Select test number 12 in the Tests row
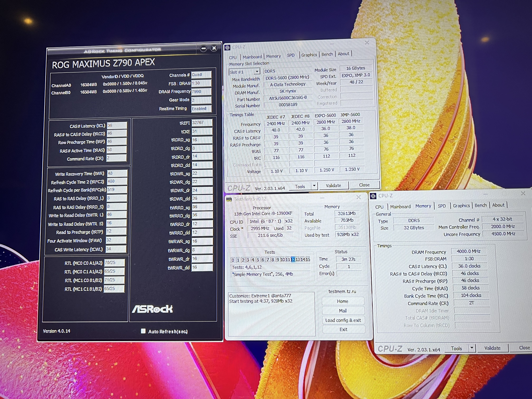Image resolution: width=532 pixels, height=399 pixels. pos(293,260)
